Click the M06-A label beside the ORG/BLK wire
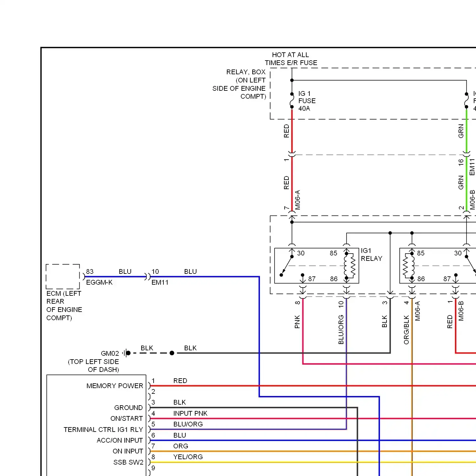Viewport: 476px width, 476px height. tap(418, 311)
